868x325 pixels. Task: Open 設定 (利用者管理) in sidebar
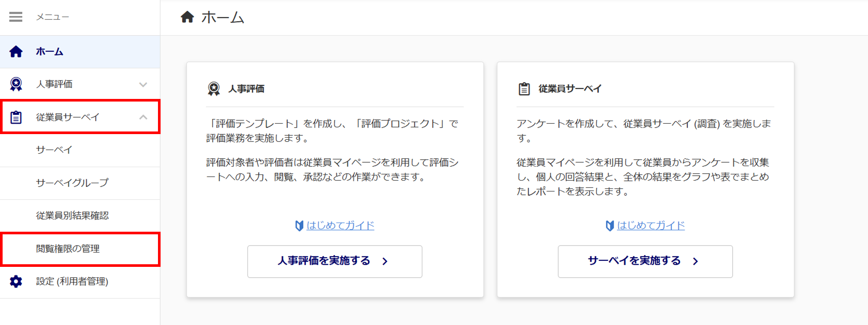72,282
